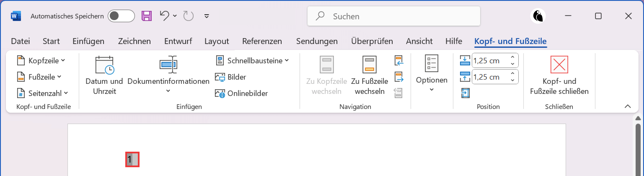Open the Schnellbausteine dropdown
Screen dimensions: 644x176
coord(252,61)
